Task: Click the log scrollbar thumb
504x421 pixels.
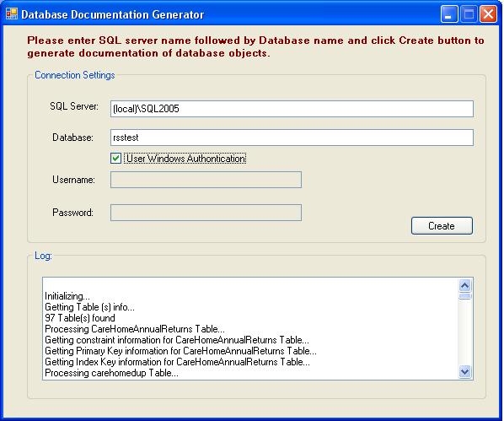Action: coord(464,296)
